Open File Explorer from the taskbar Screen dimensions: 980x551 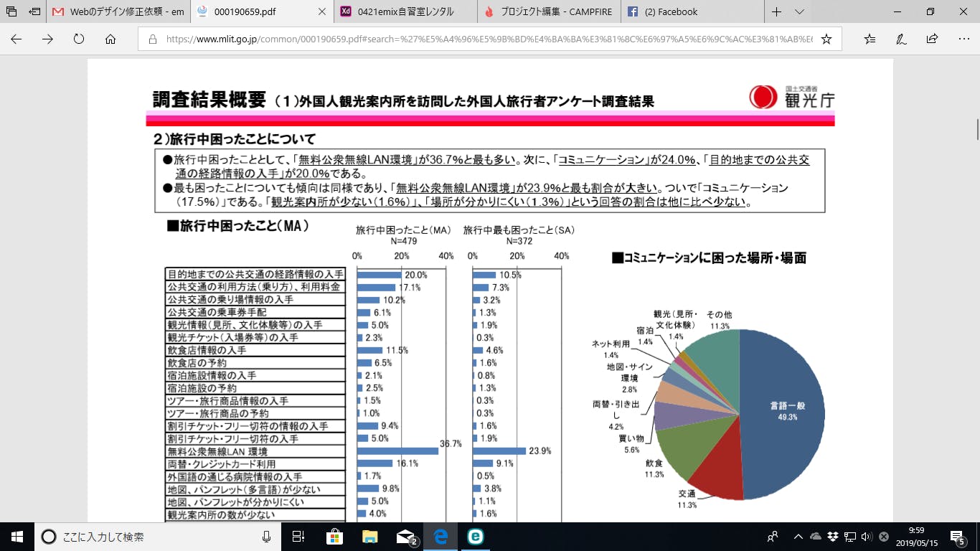click(369, 536)
